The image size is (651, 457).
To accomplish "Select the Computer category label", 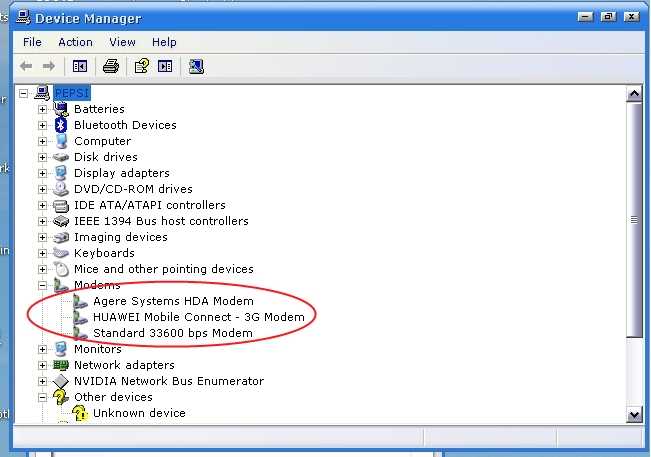I will coord(103,141).
